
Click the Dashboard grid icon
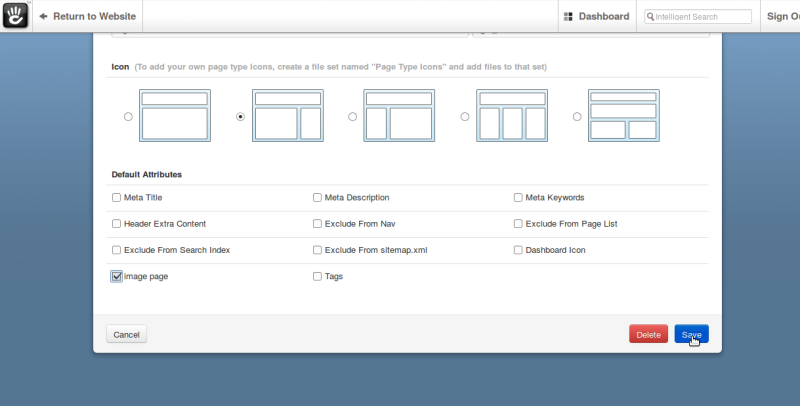point(568,17)
